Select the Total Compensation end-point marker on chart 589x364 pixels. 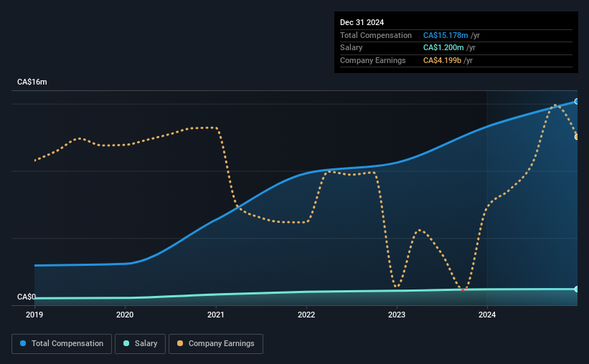pos(577,101)
